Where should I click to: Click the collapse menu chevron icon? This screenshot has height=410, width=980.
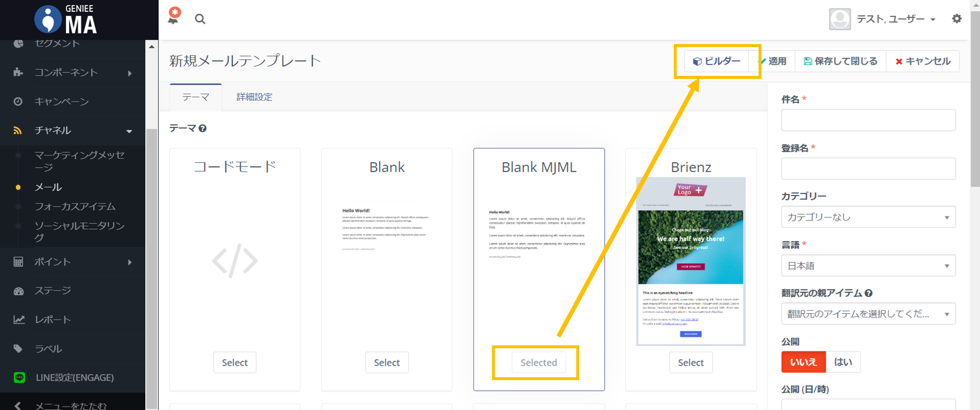point(18,406)
